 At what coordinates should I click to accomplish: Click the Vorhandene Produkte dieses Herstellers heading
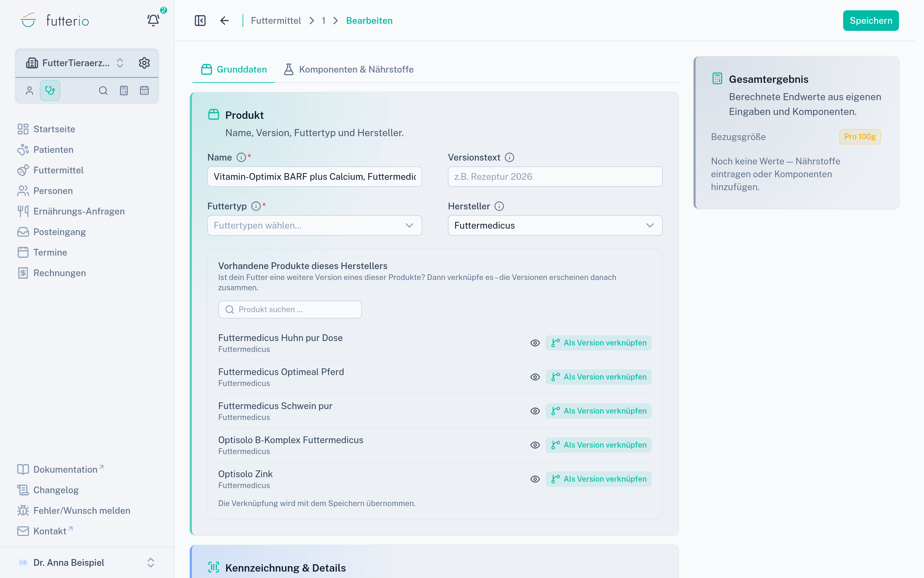(x=303, y=266)
